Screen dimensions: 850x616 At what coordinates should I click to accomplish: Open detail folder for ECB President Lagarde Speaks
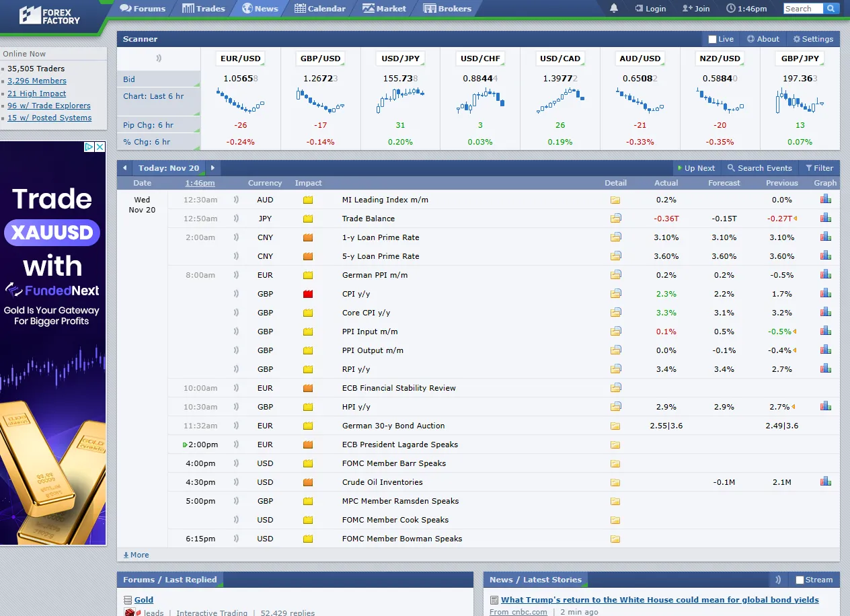point(615,445)
